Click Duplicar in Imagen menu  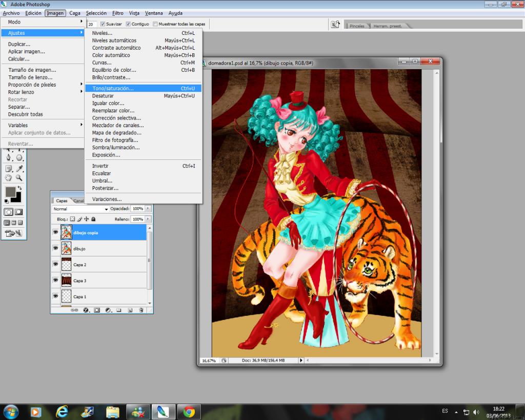coord(43,44)
